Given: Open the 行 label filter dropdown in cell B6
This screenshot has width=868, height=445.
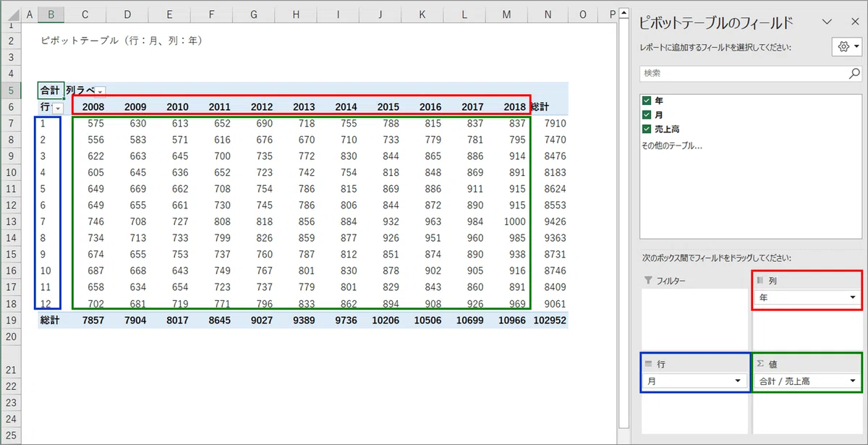Looking at the screenshot, I should (58, 108).
